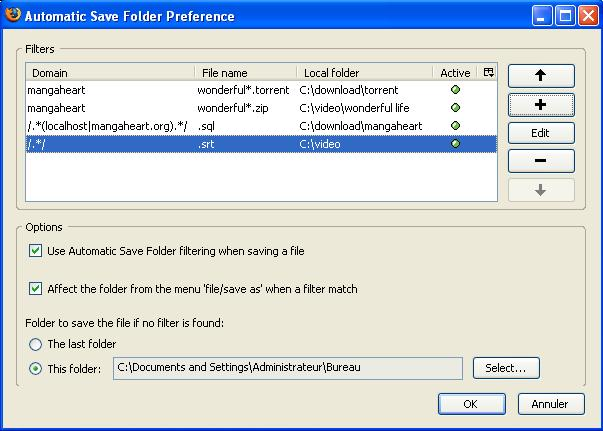Edit the selected filter
This screenshot has width=603, height=431.
[x=541, y=133]
